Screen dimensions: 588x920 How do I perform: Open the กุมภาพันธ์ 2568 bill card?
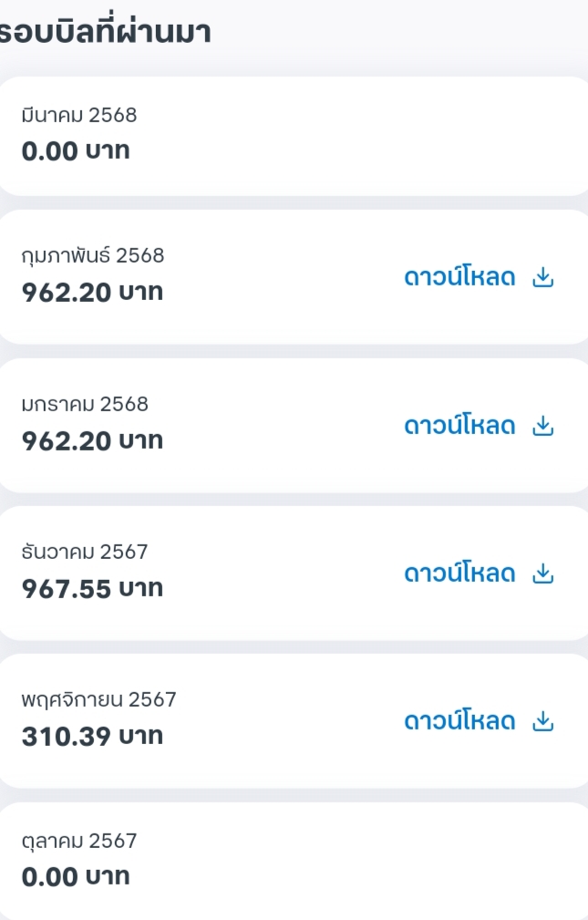point(294,277)
